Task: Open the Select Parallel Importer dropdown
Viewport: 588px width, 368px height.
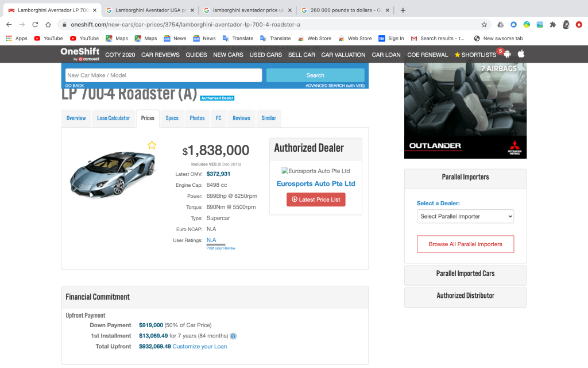Action: 465,216
